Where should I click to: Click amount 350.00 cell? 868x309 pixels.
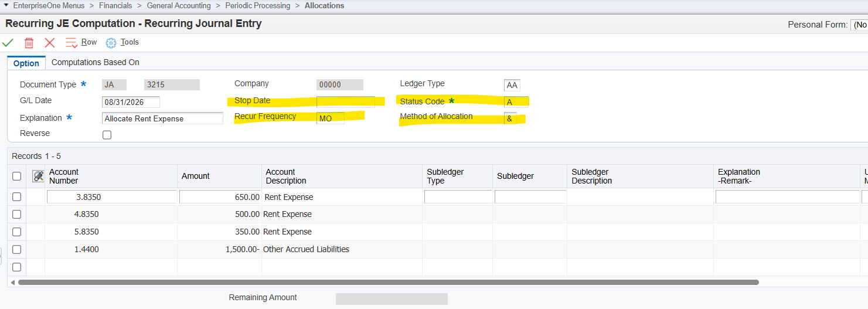220,232
